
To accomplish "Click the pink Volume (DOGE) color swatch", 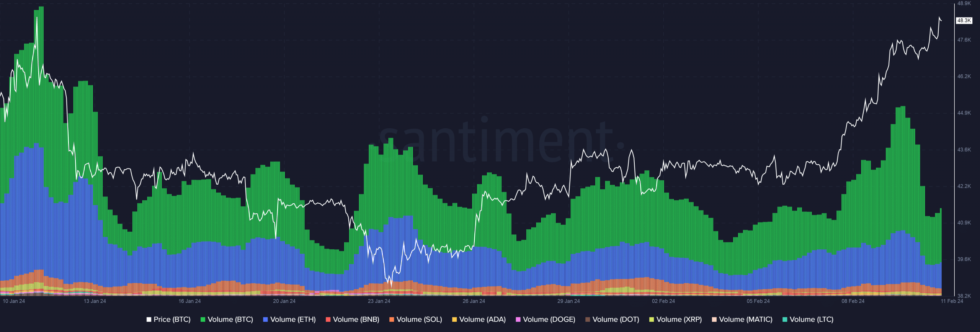I will point(518,319).
